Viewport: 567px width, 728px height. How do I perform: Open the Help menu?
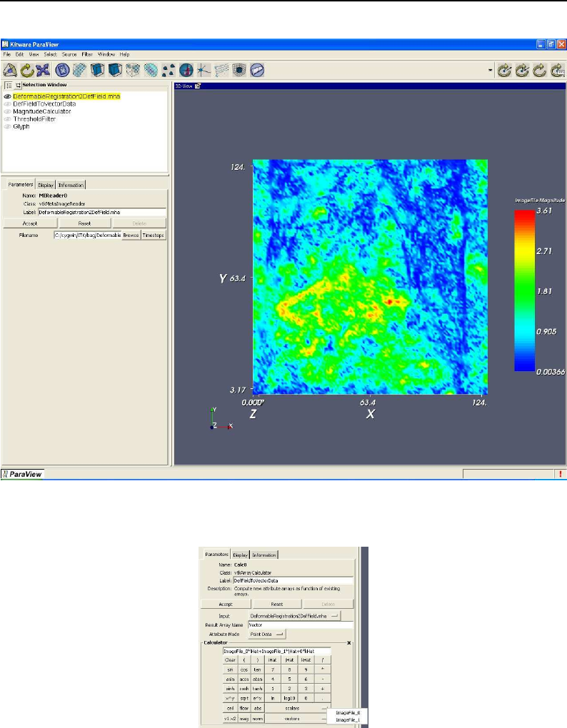[124, 54]
